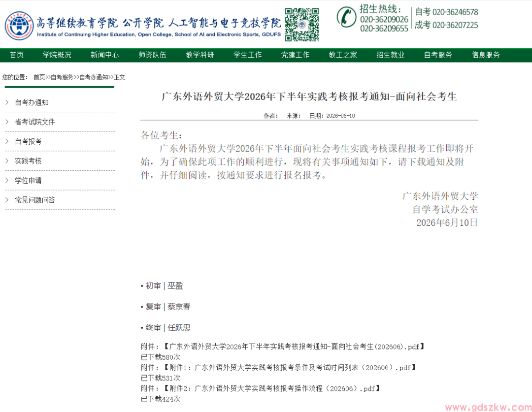Select 实践考核 in the sidebar

point(28,161)
